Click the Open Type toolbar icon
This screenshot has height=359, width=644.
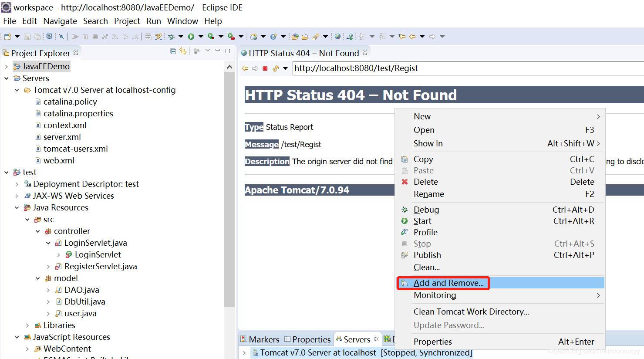(x=295, y=37)
